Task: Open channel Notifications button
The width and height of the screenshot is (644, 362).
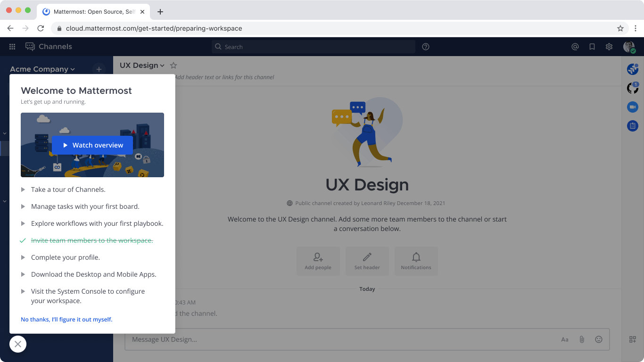Action: pos(416,261)
